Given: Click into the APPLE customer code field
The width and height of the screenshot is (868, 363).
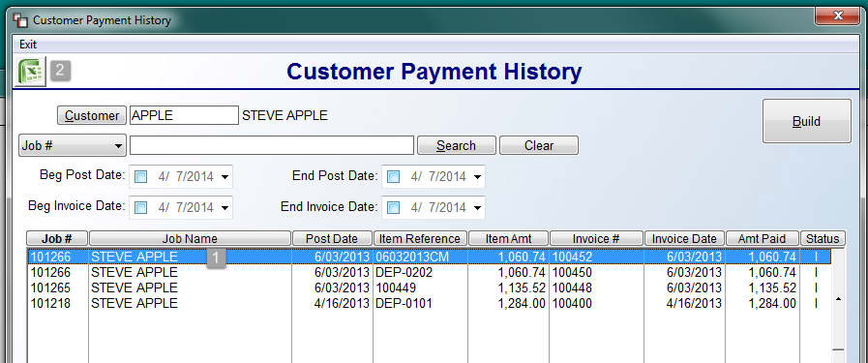Looking at the screenshot, I should 184,115.
